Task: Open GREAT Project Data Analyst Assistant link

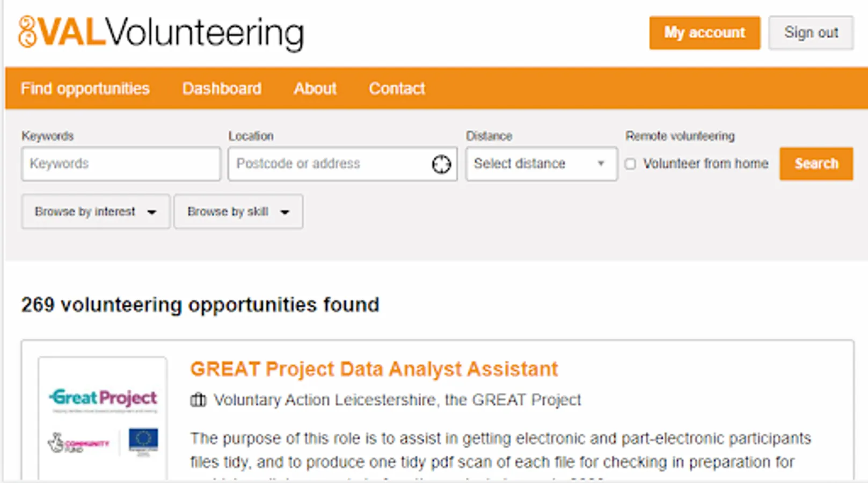Action: [374, 369]
